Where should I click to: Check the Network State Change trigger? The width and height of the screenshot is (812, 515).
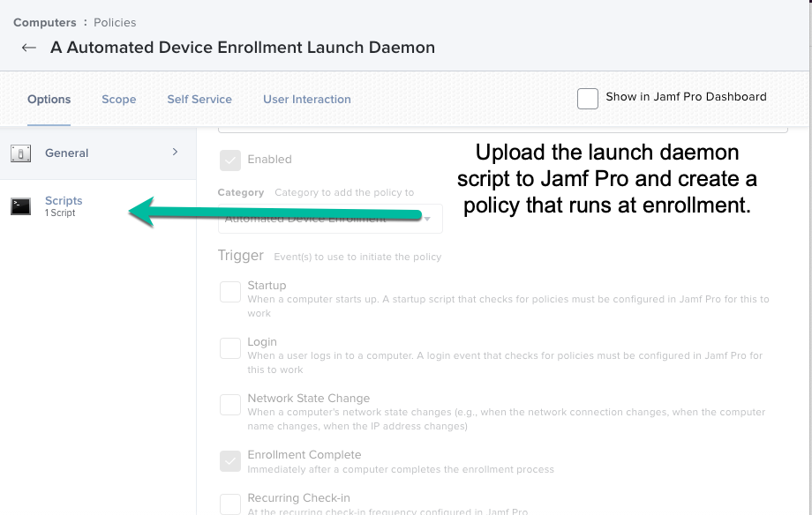230,405
